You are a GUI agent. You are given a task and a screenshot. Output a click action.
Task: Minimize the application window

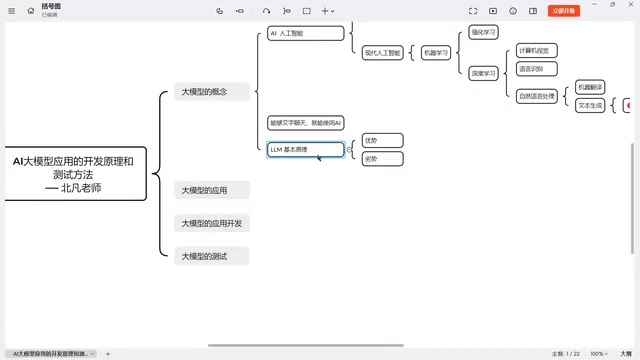coord(594,4)
